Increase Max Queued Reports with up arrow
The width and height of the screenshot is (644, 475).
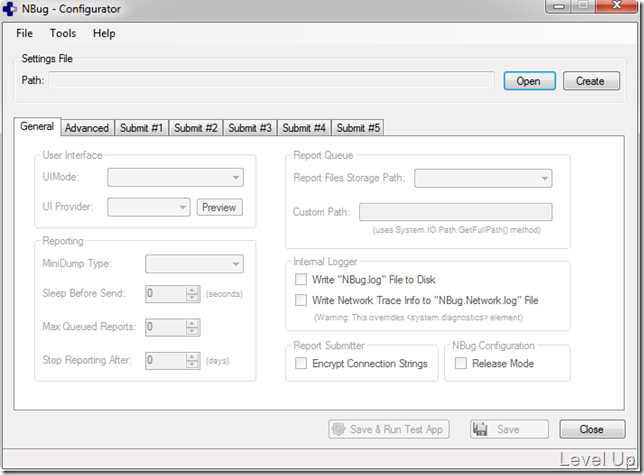pyautogui.click(x=192, y=324)
